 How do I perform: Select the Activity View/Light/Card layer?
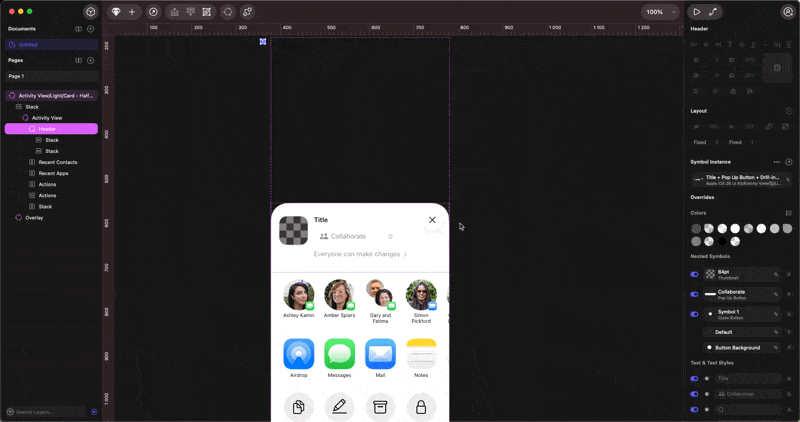pyautogui.click(x=52, y=95)
